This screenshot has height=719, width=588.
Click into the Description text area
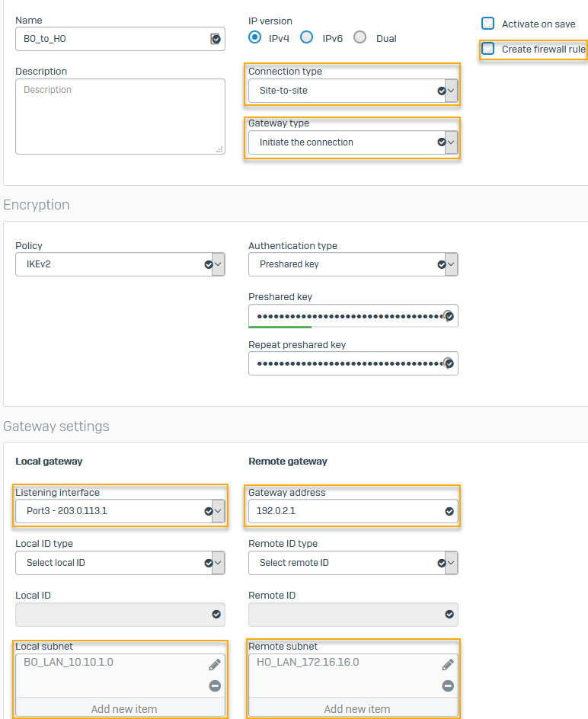120,117
